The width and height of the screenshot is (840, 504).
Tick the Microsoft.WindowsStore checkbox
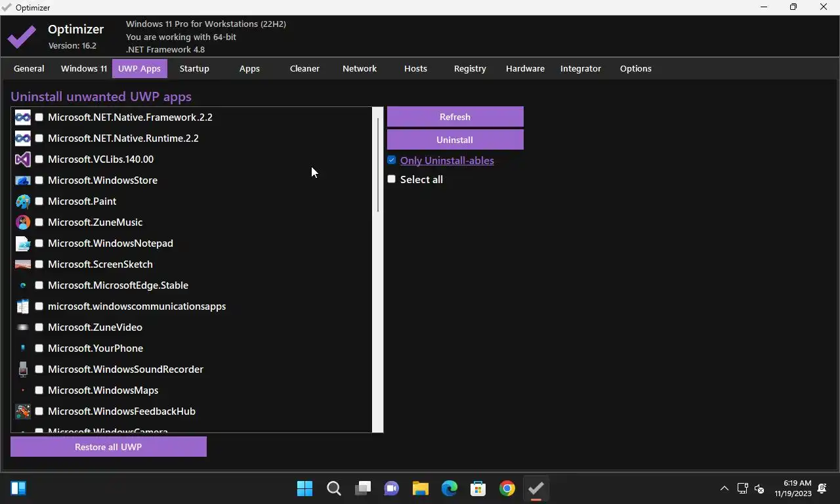coord(39,180)
